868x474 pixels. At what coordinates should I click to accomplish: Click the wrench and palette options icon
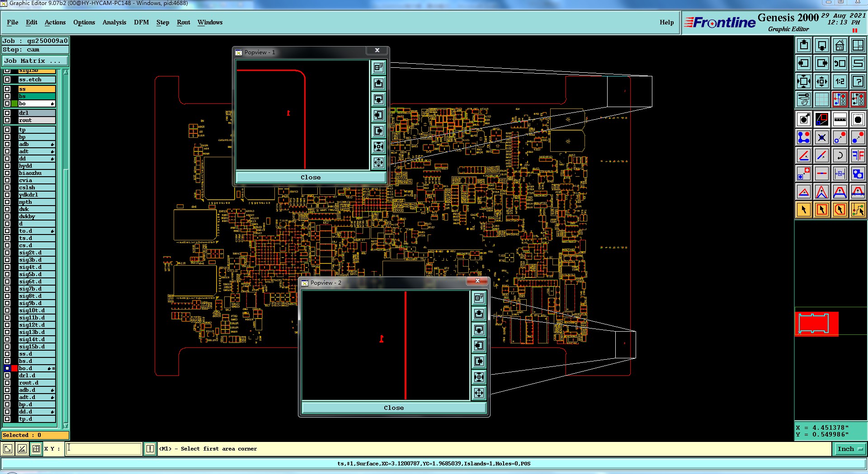click(x=804, y=99)
